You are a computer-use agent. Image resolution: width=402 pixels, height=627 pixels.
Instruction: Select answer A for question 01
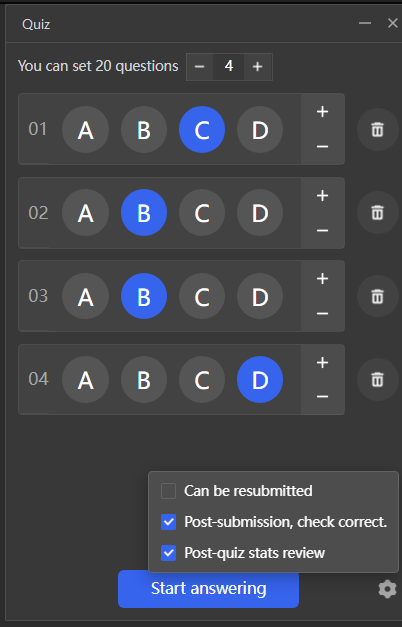pos(86,130)
